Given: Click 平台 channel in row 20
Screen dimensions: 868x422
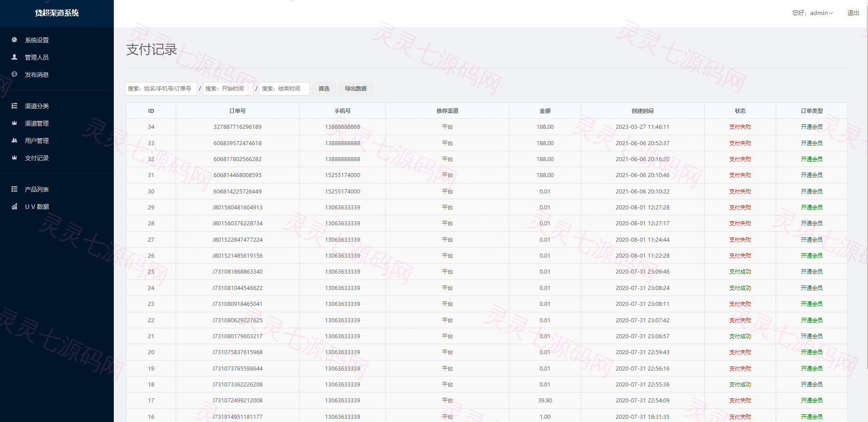Looking at the screenshot, I should pos(447,352).
